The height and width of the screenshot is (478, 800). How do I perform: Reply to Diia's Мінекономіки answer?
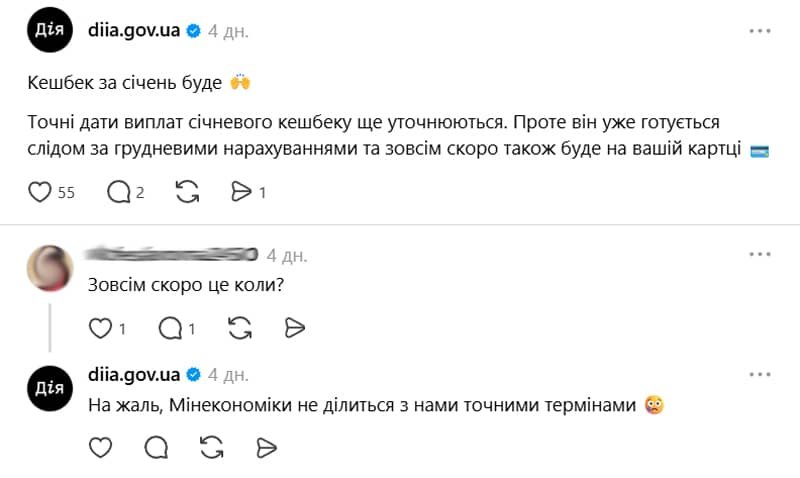[x=156, y=447]
